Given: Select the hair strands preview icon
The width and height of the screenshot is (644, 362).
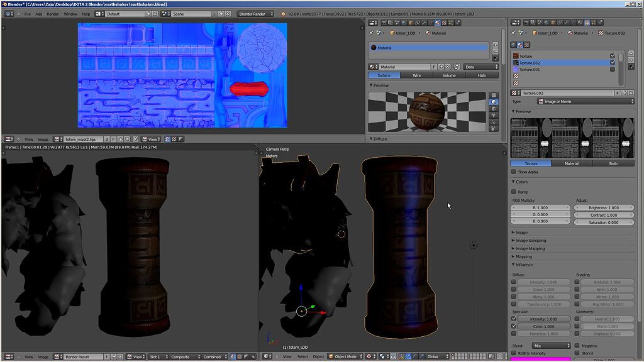Looking at the screenshot, I should (x=494, y=122).
